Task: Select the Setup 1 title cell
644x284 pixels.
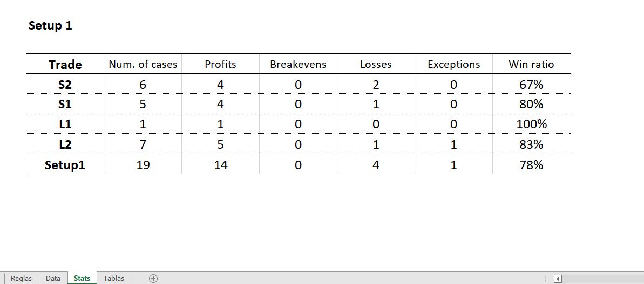Action: tap(50, 25)
